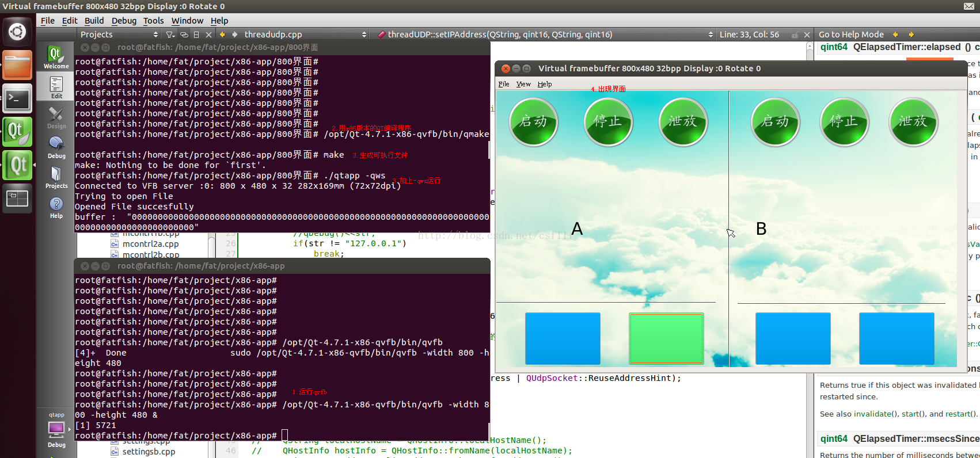Toggle synchronize with editor link icon
Screen dimensions: 980x458
click(184, 35)
